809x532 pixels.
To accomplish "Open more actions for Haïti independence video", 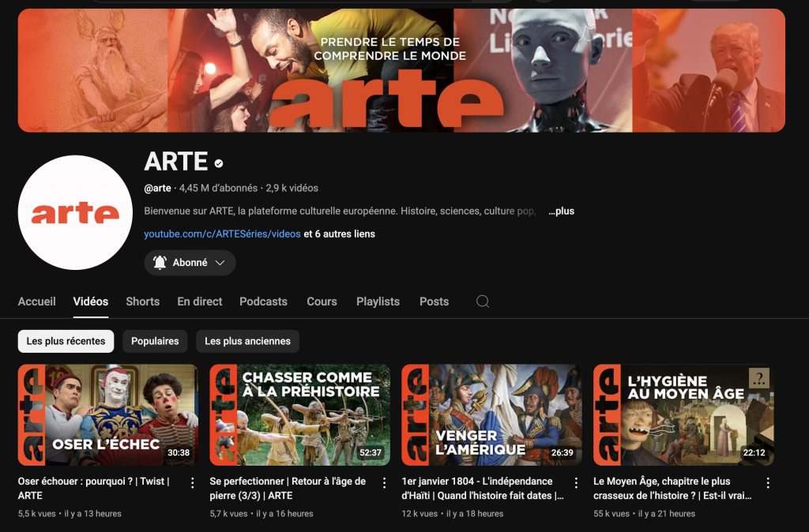I will tap(576, 482).
